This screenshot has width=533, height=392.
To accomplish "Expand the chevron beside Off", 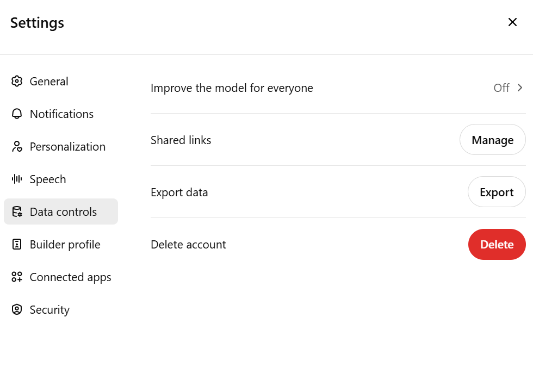I will click(x=520, y=88).
